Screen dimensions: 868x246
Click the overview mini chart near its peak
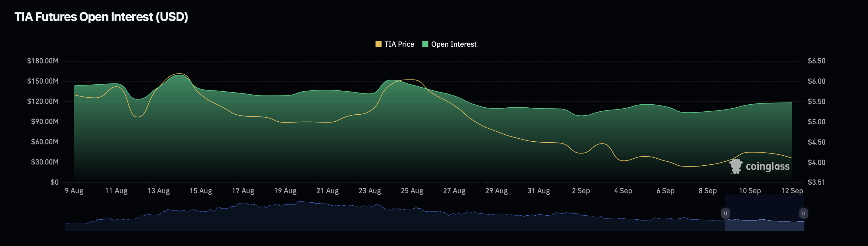point(299,202)
